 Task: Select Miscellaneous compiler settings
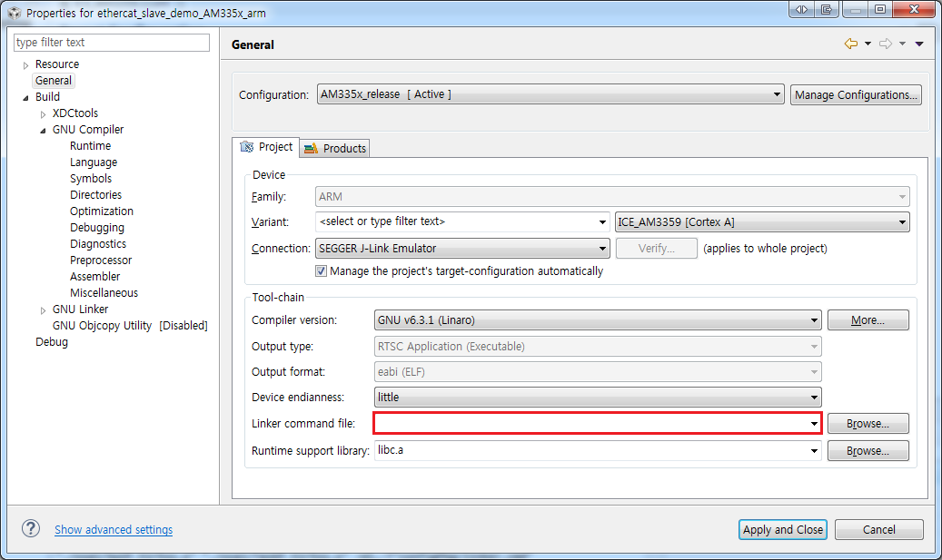104,292
